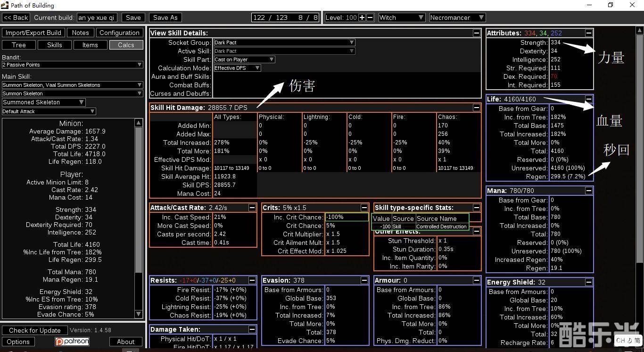Click the Check for Update button
The image size is (644, 352).
34,330
